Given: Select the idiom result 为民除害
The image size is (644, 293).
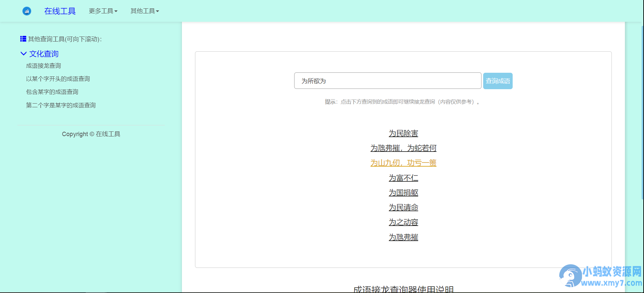Looking at the screenshot, I should click(403, 133).
